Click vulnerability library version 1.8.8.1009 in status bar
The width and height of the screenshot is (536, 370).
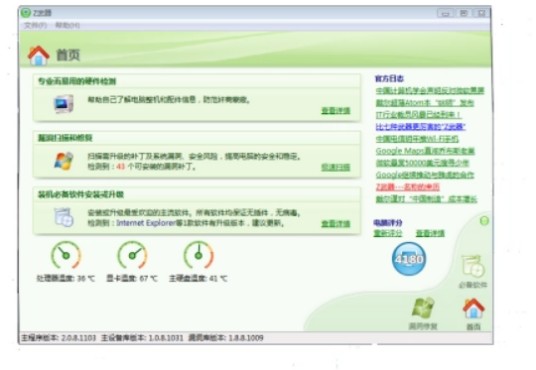(226, 338)
